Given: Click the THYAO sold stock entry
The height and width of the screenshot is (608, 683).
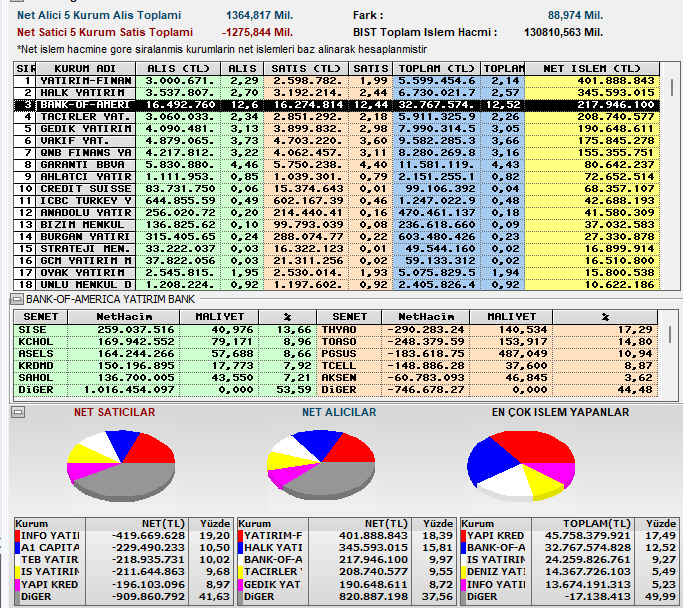Looking at the screenshot, I should (x=487, y=330).
